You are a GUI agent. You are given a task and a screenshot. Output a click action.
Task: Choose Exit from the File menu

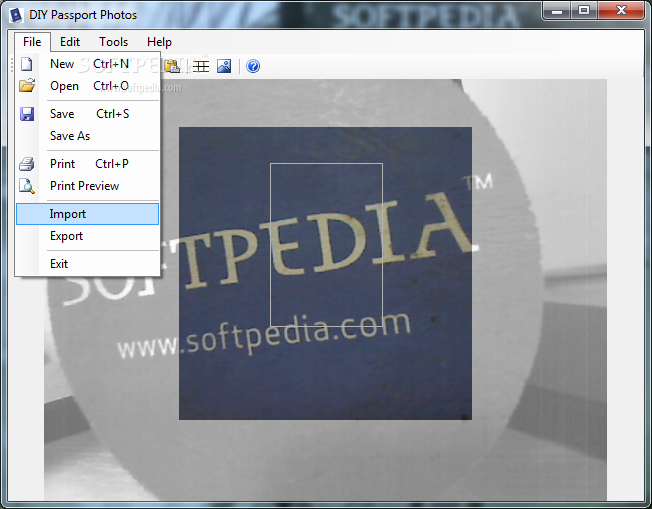pyautogui.click(x=87, y=264)
